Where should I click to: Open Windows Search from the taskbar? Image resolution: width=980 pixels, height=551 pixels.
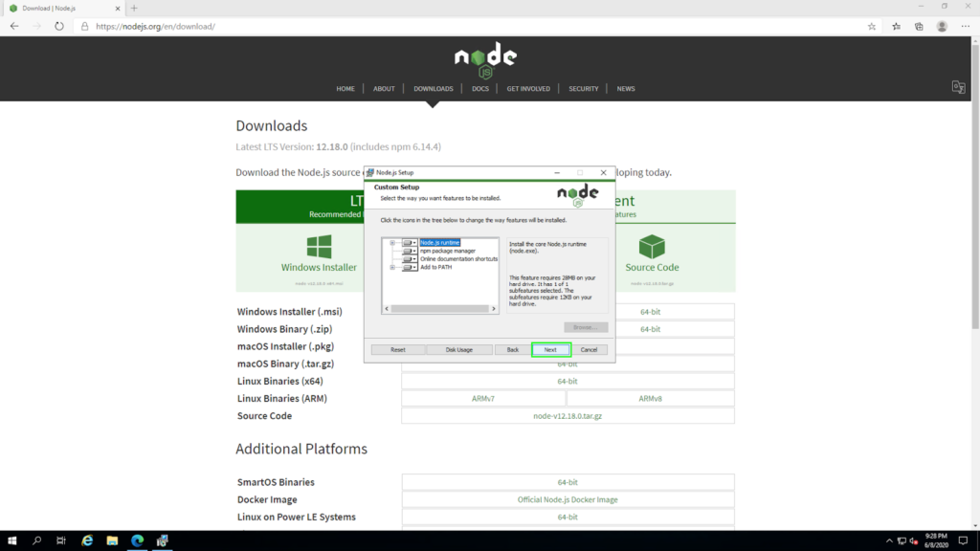[x=37, y=540]
